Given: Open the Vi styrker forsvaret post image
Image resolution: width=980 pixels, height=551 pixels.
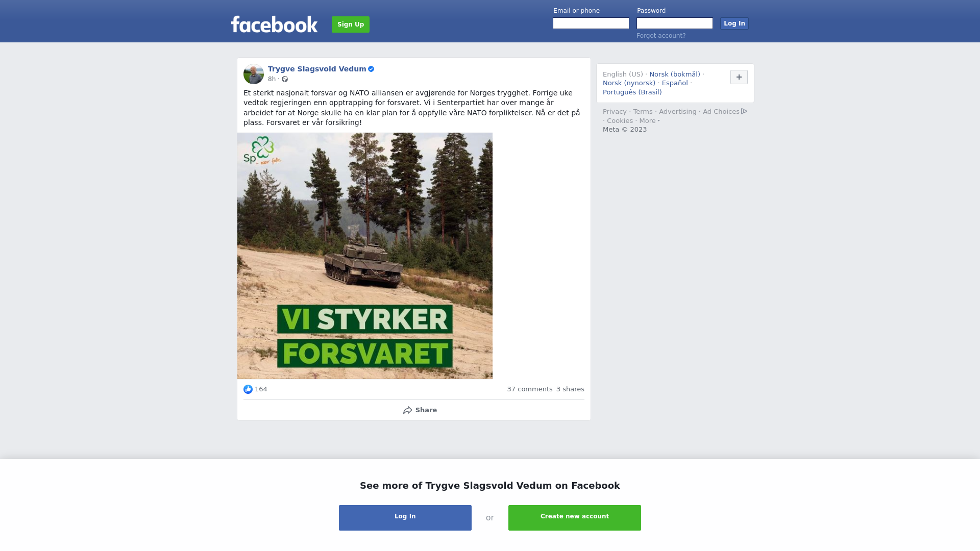Looking at the screenshot, I should [365, 256].
